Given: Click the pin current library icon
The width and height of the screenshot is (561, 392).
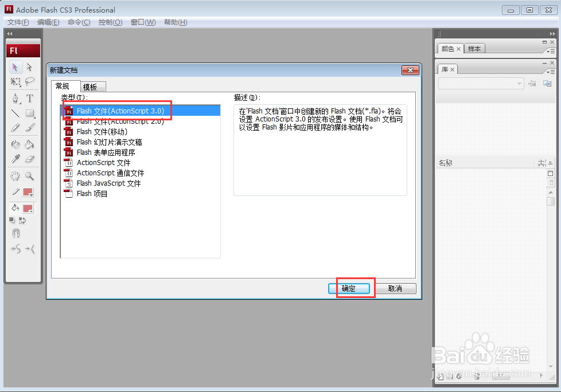Looking at the screenshot, I should [532, 84].
